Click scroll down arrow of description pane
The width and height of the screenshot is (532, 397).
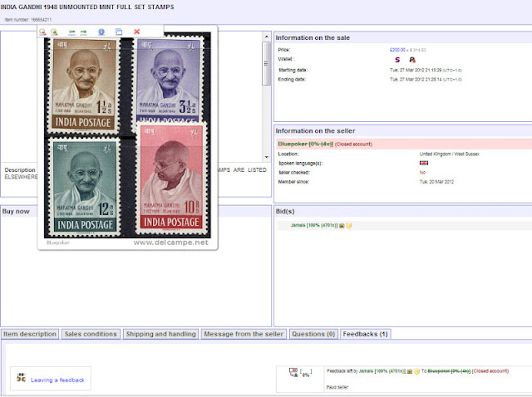click(266, 157)
